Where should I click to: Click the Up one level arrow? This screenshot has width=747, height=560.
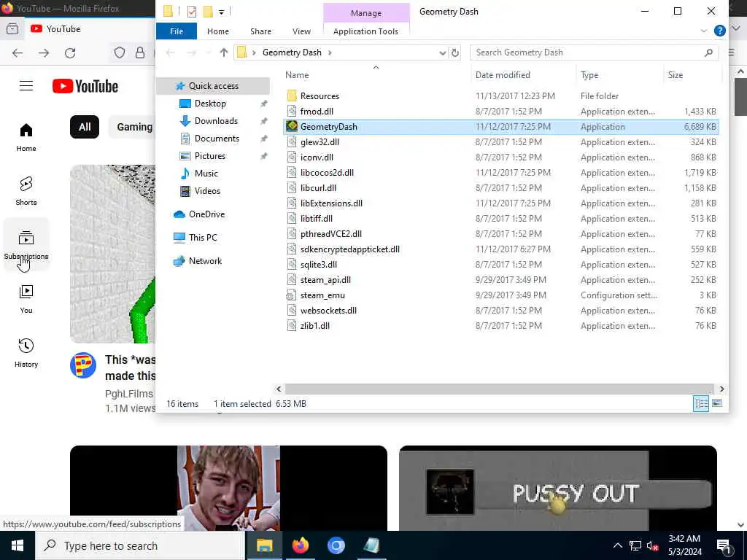tap(223, 52)
